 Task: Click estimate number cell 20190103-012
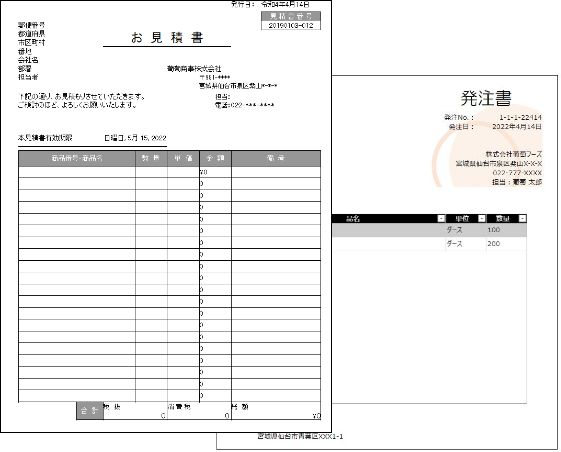tap(291, 25)
